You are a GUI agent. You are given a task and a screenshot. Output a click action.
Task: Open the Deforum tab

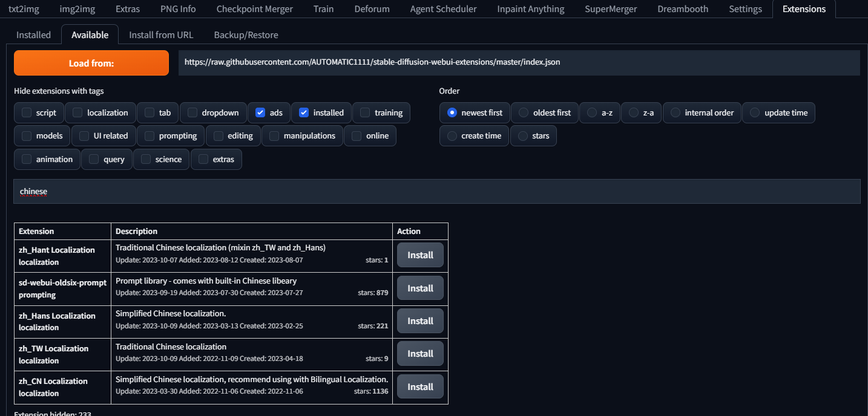click(x=372, y=9)
